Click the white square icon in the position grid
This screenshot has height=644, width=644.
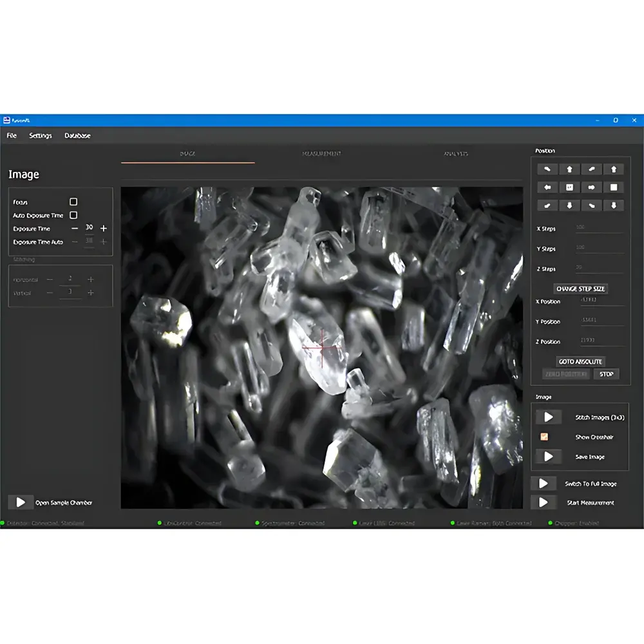[614, 187]
